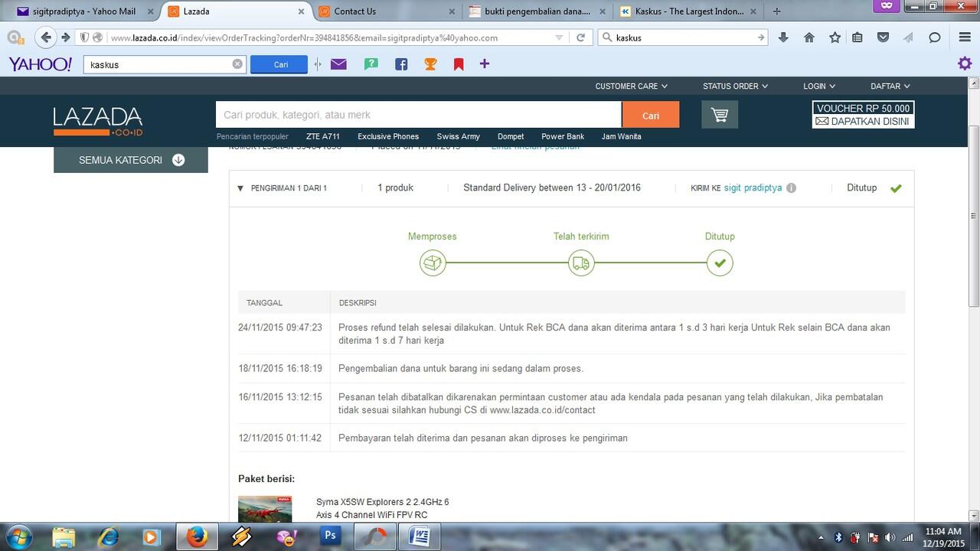Click the orange trophy icon in Yahoo toolbar
The height and width of the screenshot is (551, 980).
(430, 64)
